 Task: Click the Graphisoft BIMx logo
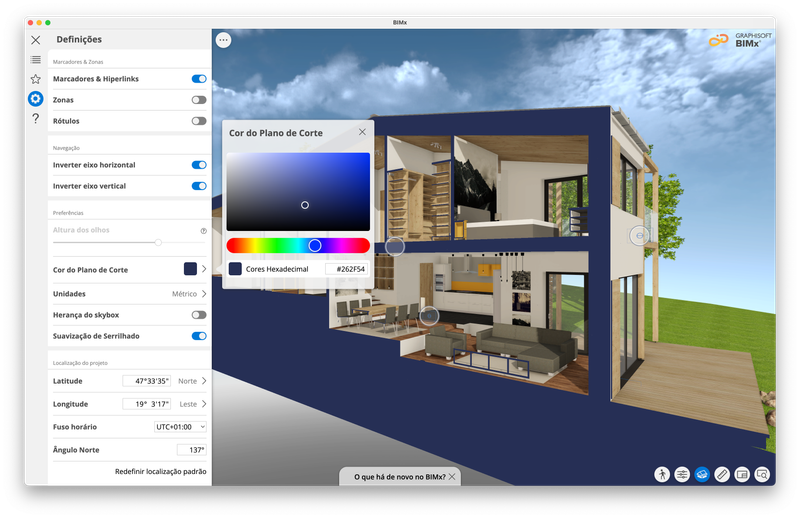740,40
